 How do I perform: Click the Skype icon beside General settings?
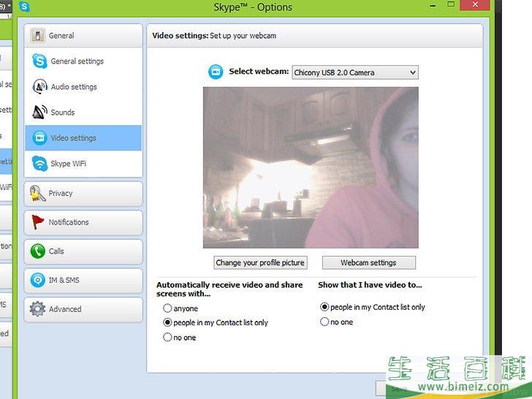point(39,61)
